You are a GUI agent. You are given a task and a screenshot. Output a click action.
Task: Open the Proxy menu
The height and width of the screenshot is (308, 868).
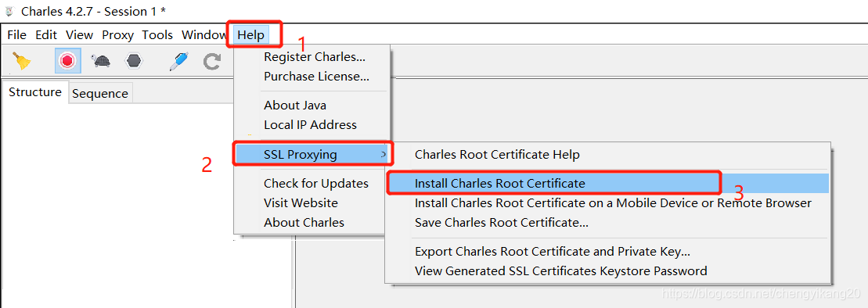click(117, 35)
